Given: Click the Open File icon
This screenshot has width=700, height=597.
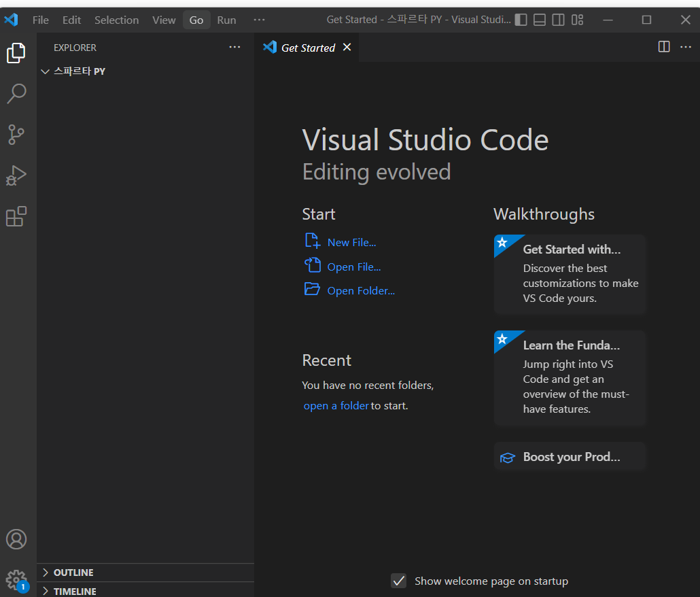Looking at the screenshot, I should coord(313,265).
